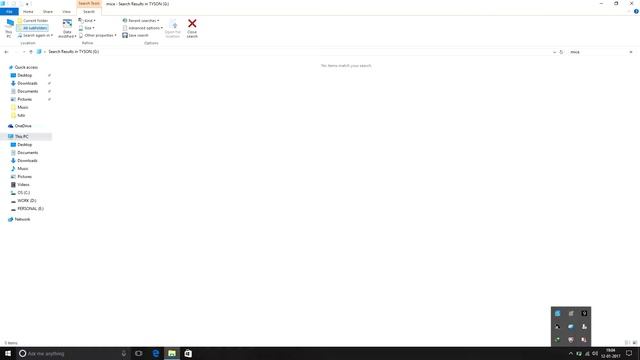Open Task View from the taskbar

point(139,353)
